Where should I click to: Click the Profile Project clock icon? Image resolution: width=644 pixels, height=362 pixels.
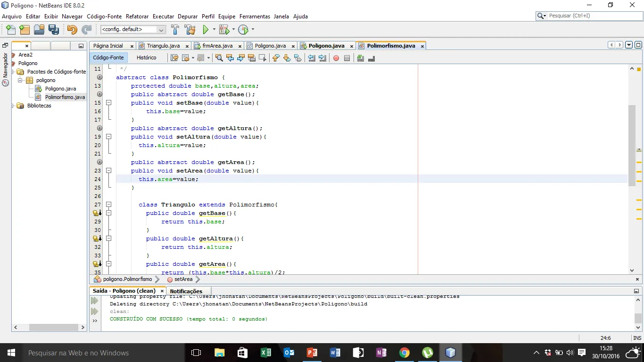tap(243, 30)
